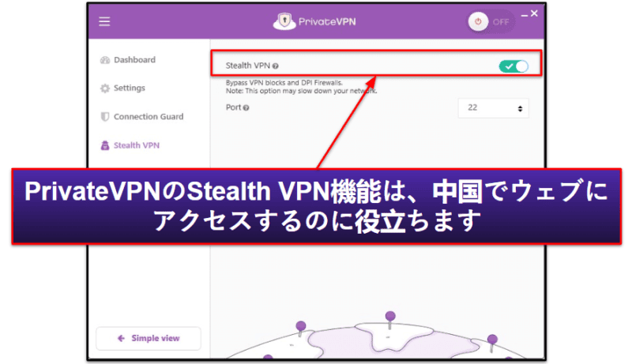Click the Connection Guard shield icon
This screenshot has width=632, height=364.
[105, 117]
